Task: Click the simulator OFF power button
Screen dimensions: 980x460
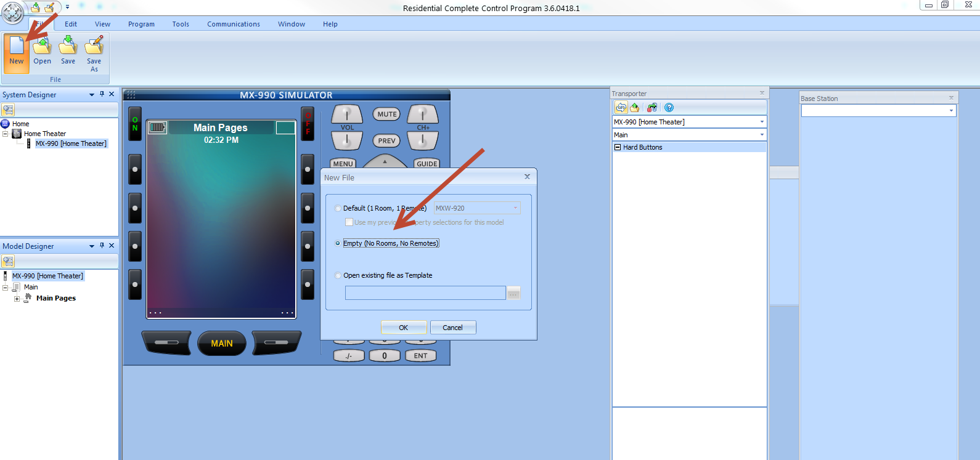Action: pos(308,124)
